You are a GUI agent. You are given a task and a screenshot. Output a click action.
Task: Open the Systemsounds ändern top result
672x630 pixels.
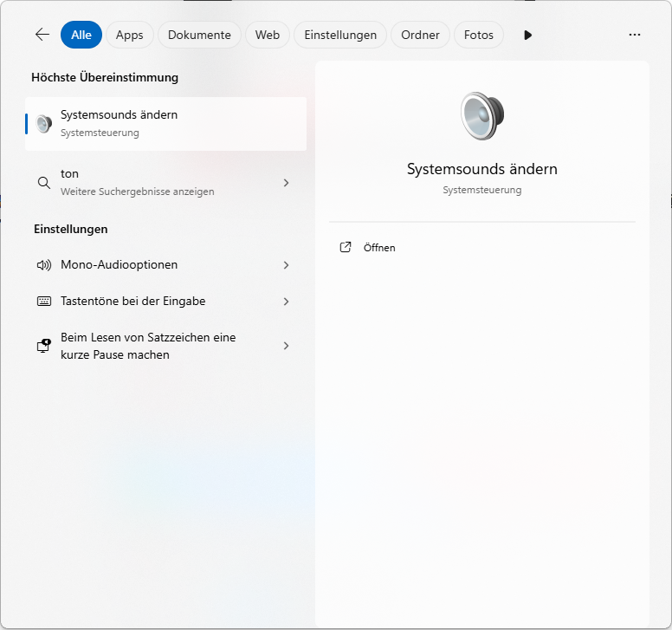click(166, 124)
